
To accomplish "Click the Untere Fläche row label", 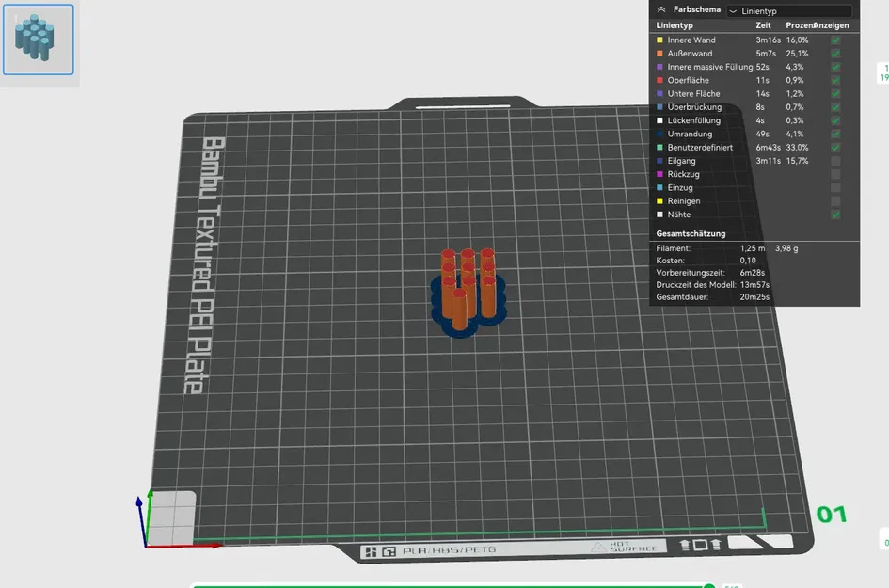I will click(x=693, y=93).
